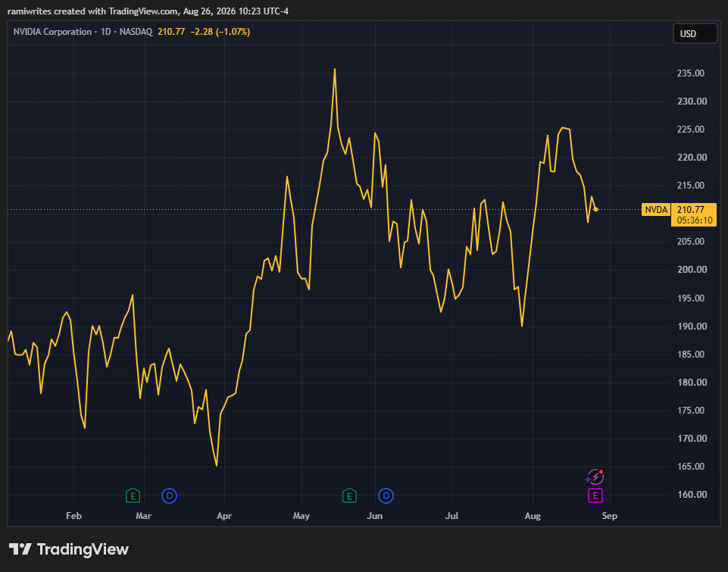Click the −2.28 (−1.07%) change value
This screenshot has height=572, width=728.
(220, 32)
